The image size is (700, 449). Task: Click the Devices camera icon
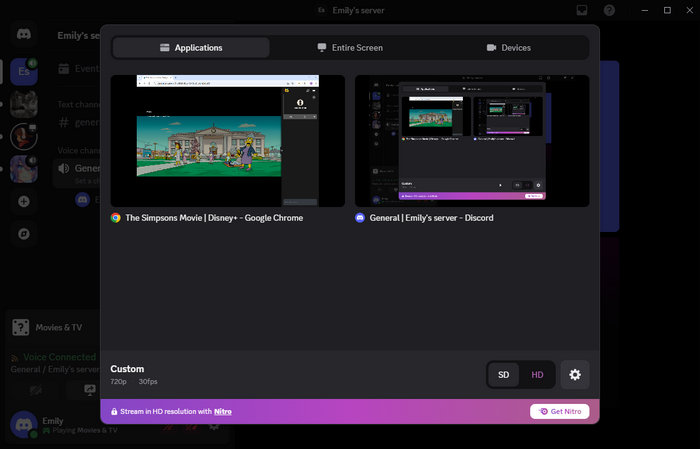click(491, 47)
